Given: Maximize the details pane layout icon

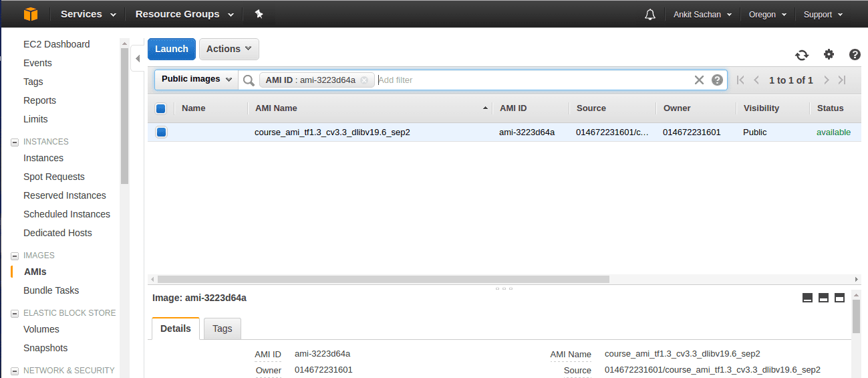Looking at the screenshot, I should click(840, 298).
